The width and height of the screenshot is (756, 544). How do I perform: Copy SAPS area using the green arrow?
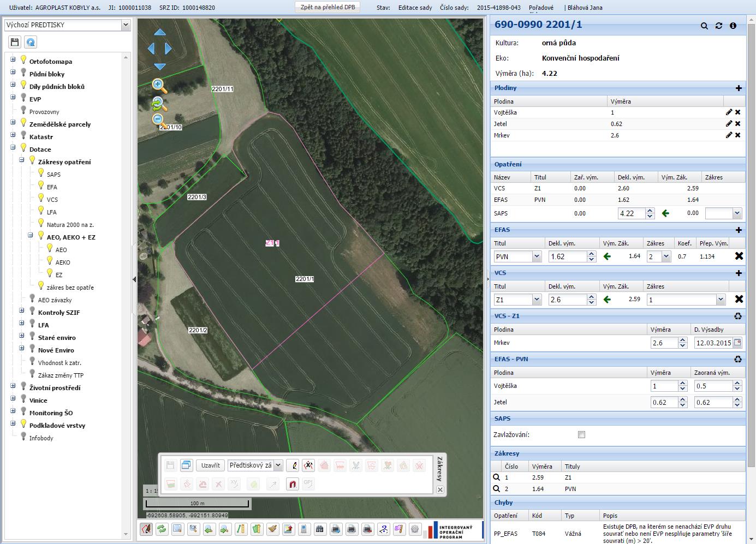(x=665, y=213)
